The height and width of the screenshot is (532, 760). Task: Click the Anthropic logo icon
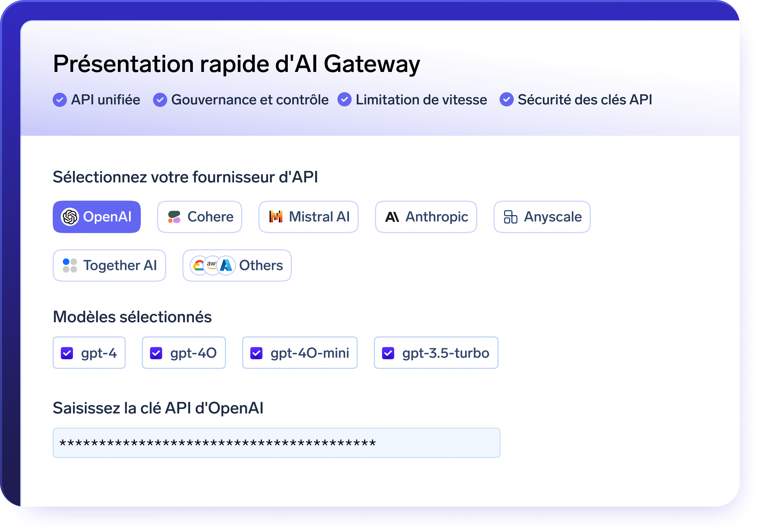(x=392, y=217)
